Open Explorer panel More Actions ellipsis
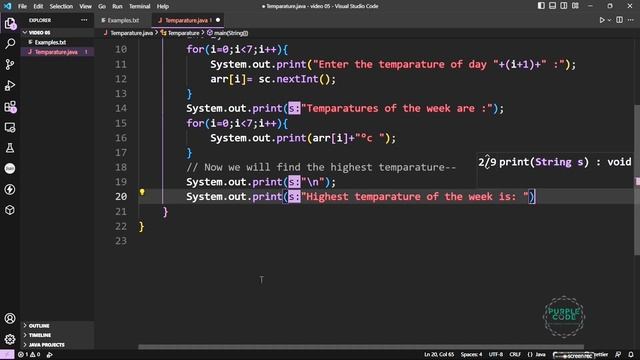 click(84, 20)
